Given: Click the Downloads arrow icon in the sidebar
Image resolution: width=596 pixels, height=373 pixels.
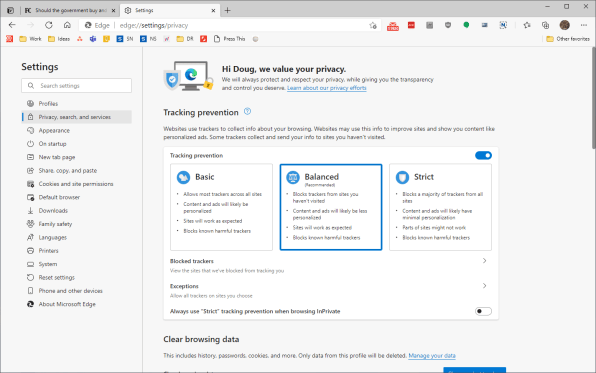Looking at the screenshot, I should [x=30, y=211].
